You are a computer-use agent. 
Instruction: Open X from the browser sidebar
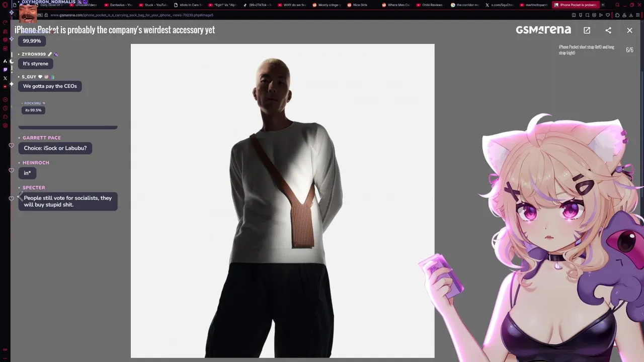(x=5, y=78)
